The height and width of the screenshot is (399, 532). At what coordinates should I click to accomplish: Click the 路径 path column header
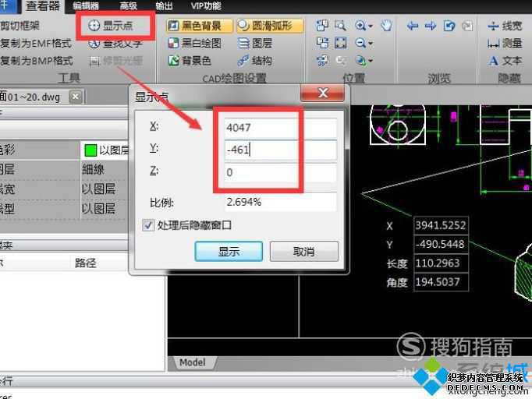click(x=85, y=263)
